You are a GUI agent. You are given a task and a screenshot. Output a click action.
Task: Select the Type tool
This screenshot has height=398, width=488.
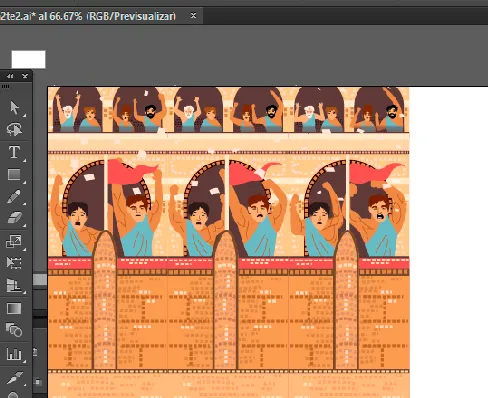click(14, 152)
